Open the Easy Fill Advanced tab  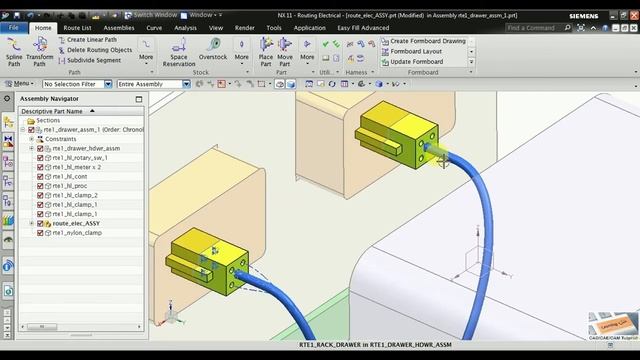click(363, 28)
